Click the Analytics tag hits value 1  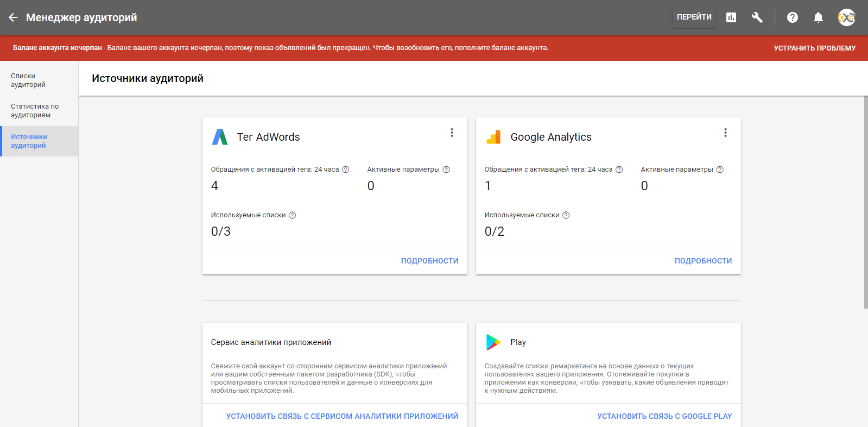tap(488, 186)
